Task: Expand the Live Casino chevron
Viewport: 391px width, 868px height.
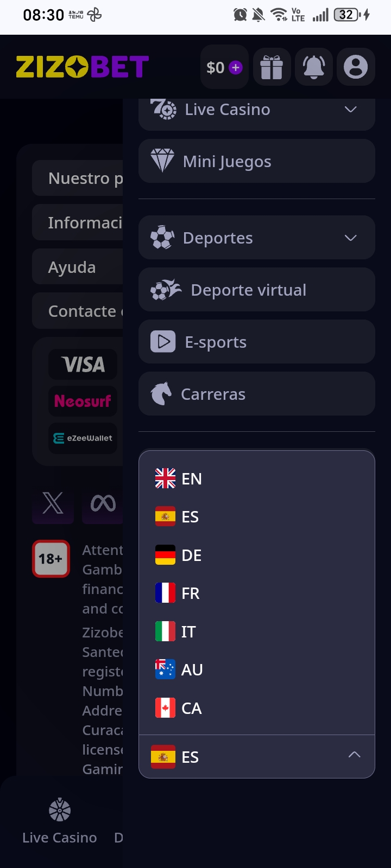Action: [x=351, y=110]
